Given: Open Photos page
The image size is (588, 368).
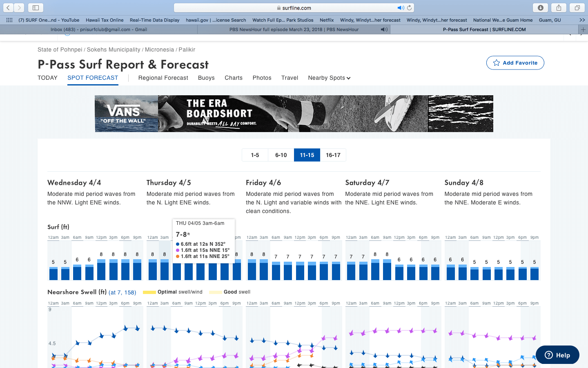Looking at the screenshot, I should [262, 78].
